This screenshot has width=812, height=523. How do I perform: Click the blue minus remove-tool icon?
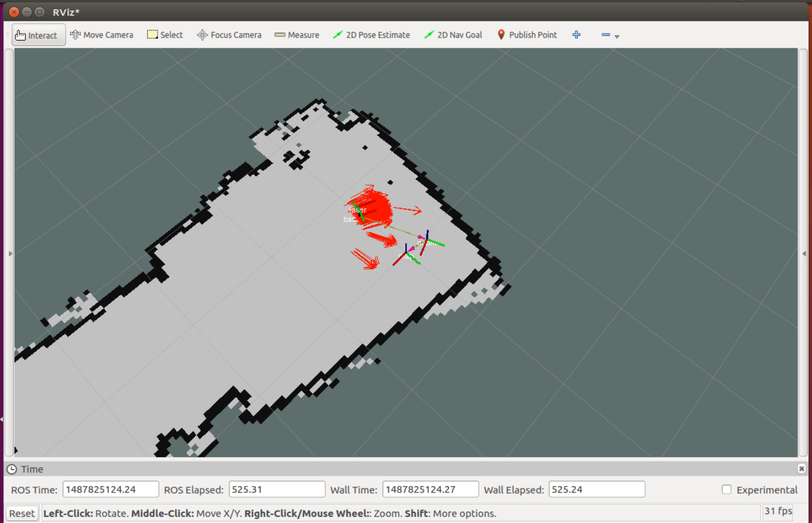[x=606, y=35]
